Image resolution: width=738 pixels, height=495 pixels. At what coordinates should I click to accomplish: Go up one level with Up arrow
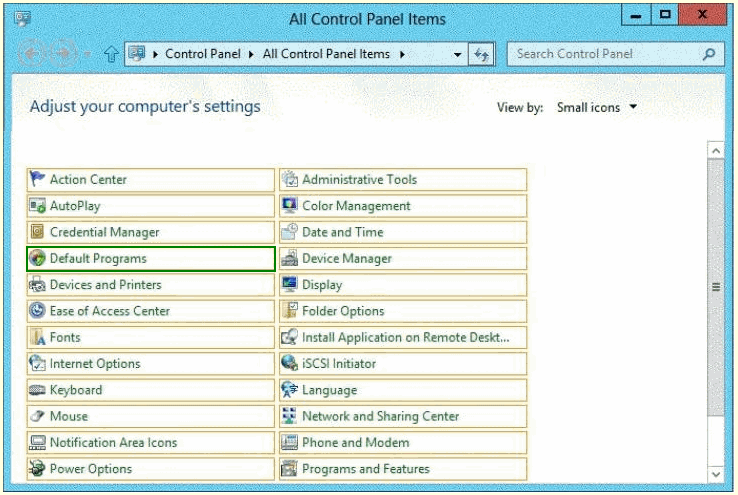pos(111,54)
